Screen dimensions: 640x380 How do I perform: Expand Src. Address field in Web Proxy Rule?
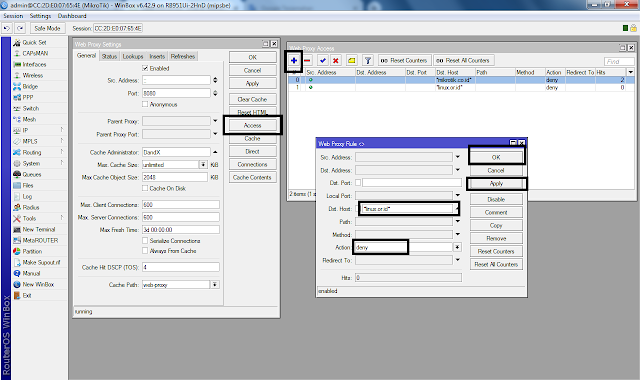pyautogui.click(x=458, y=157)
